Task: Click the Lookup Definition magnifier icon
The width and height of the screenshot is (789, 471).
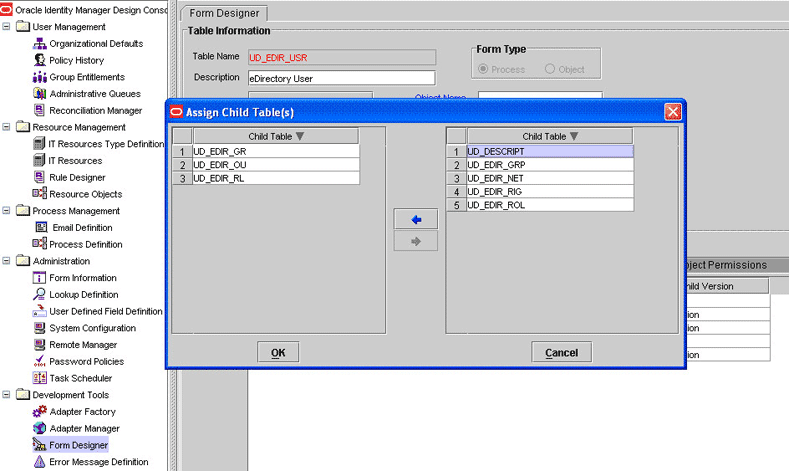Action: [x=39, y=294]
